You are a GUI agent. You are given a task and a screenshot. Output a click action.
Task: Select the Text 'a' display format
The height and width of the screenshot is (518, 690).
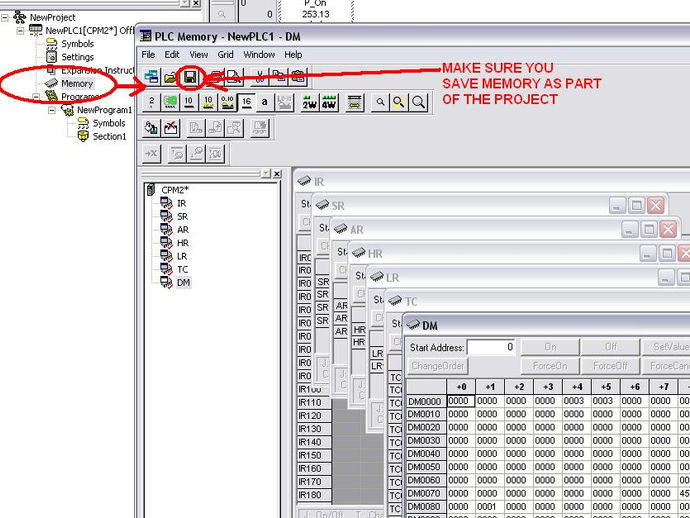tap(264, 103)
